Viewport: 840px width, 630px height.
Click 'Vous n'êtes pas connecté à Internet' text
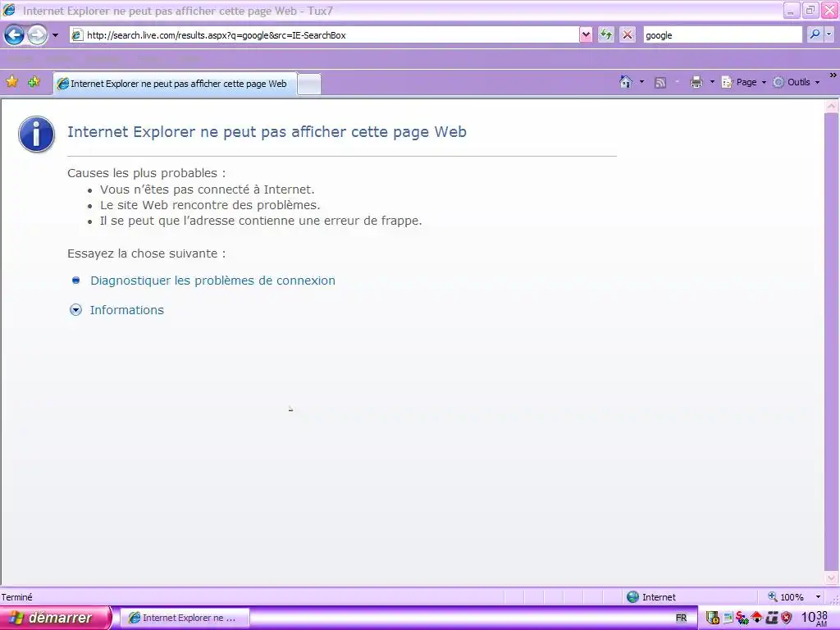click(208, 189)
